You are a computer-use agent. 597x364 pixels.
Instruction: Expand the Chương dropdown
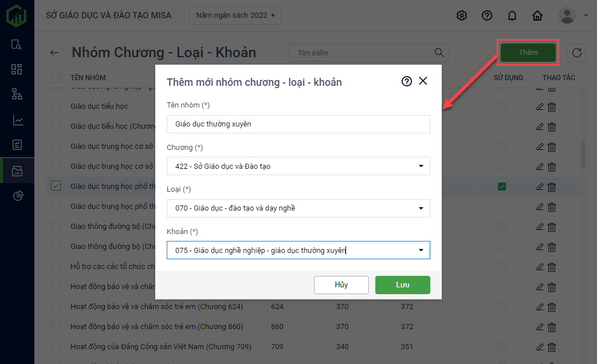[x=421, y=166]
